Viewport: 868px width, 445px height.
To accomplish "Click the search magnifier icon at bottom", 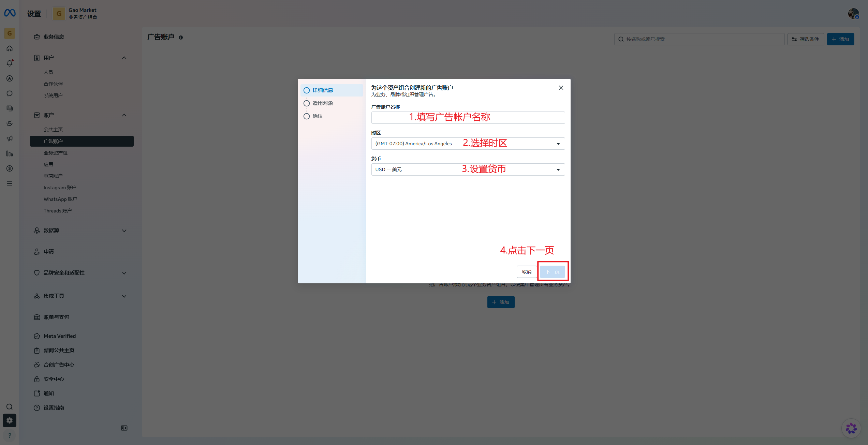I will [x=10, y=407].
